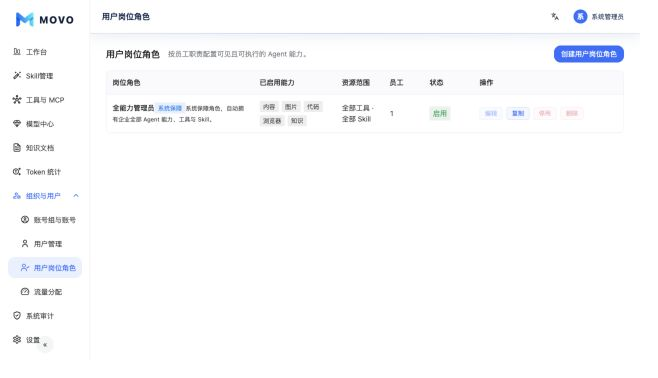Click 设置 gear icon

pyautogui.click(x=17, y=339)
